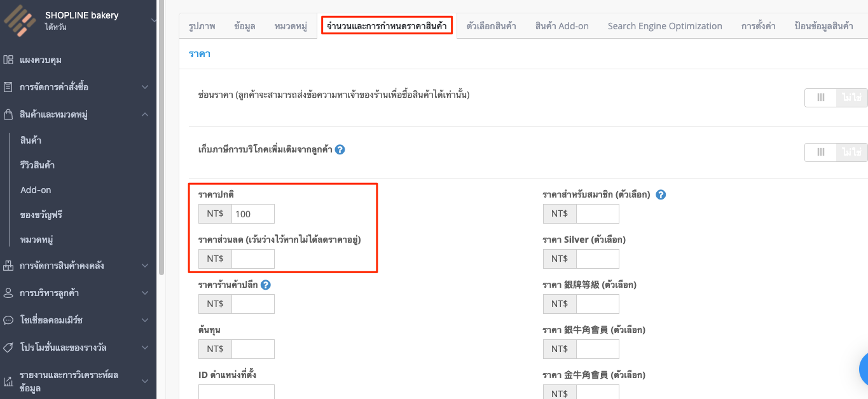
Task: Expand the โซเชี่ยลคอมเมิร์ซ menu
Action: pos(145,320)
